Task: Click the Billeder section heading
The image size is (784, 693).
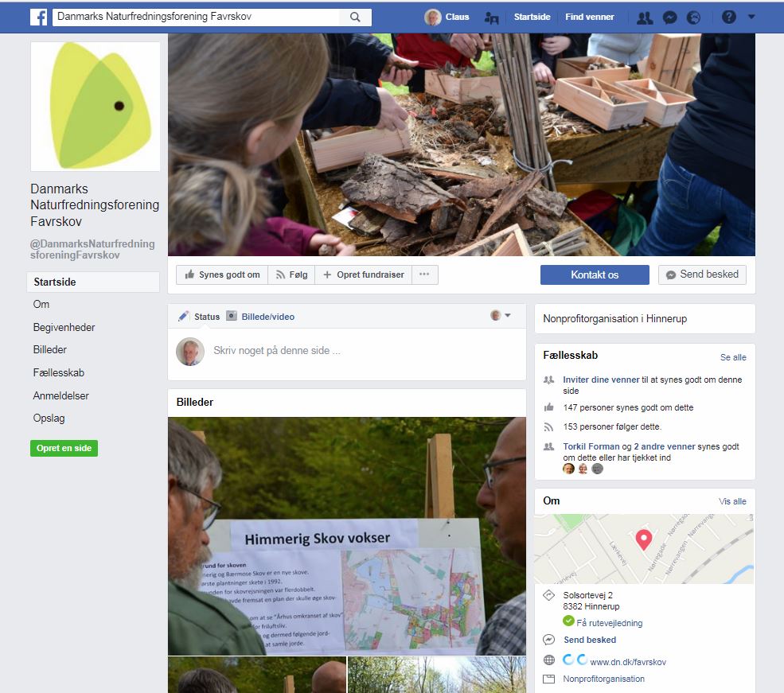Action: 195,403
